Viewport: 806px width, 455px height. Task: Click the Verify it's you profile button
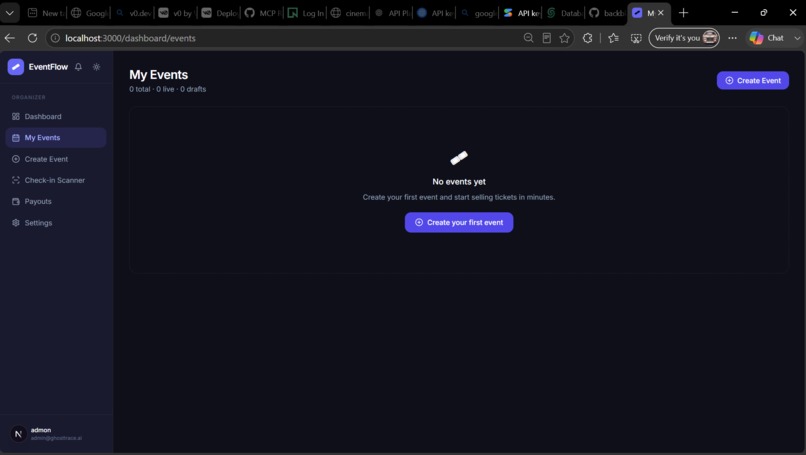tap(684, 38)
